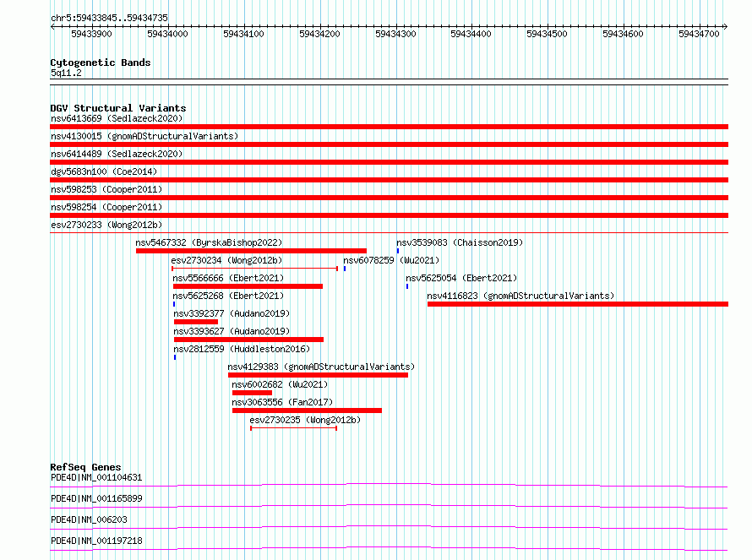Open the nsv598254 (Cooper2011) label
Screen dimensions: 752x560
click(106, 207)
